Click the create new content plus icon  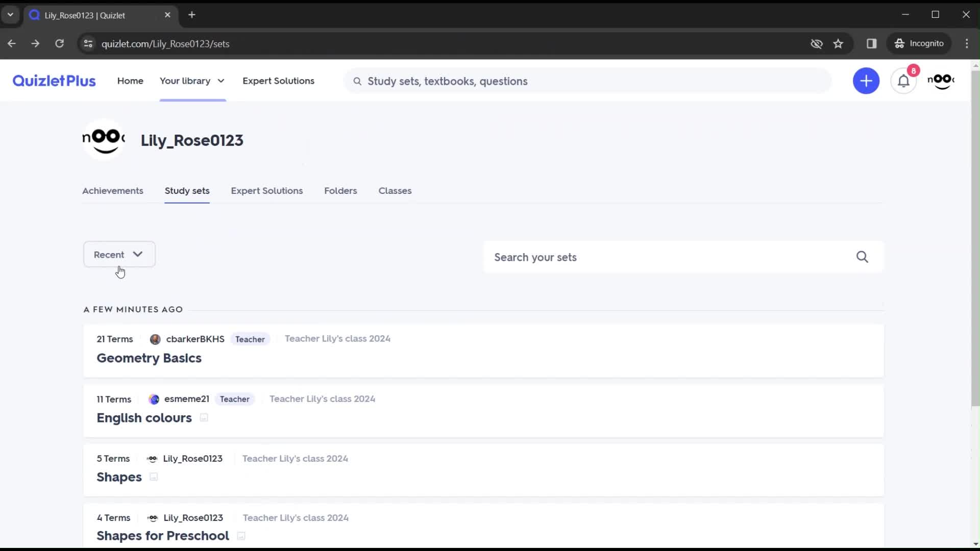(867, 81)
